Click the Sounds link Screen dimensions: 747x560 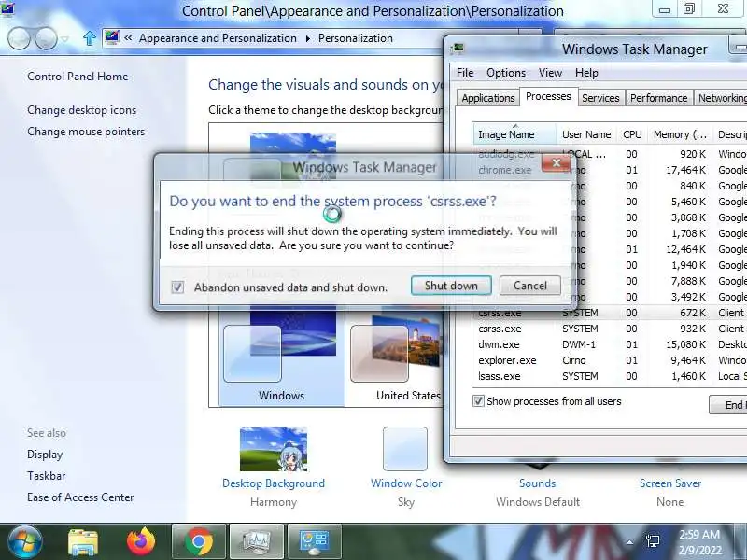538,483
